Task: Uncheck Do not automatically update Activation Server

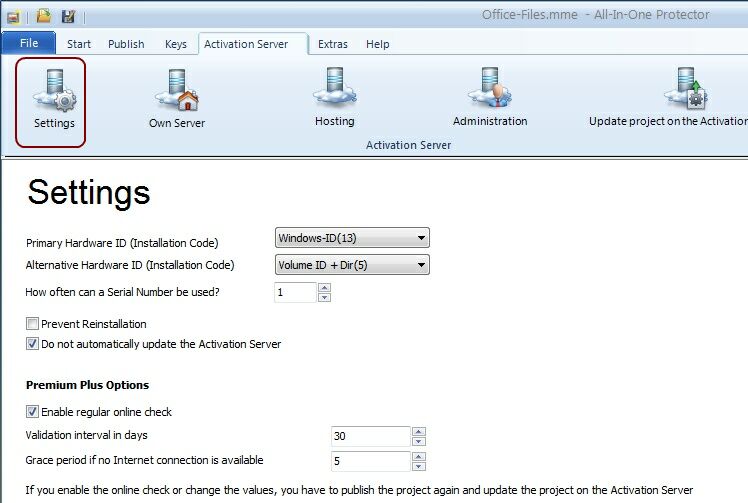Action: pyautogui.click(x=33, y=344)
